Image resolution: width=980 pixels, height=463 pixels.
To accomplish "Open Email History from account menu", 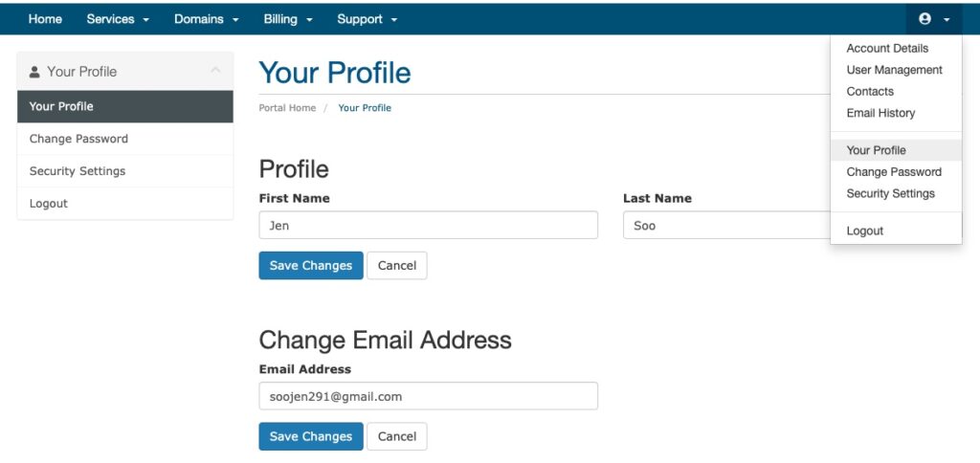I will click(880, 113).
